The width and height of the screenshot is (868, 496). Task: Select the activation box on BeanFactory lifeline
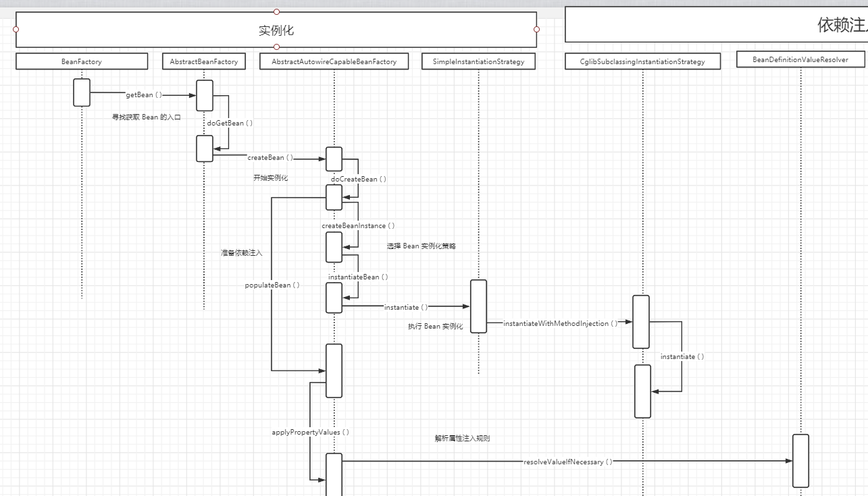click(82, 92)
